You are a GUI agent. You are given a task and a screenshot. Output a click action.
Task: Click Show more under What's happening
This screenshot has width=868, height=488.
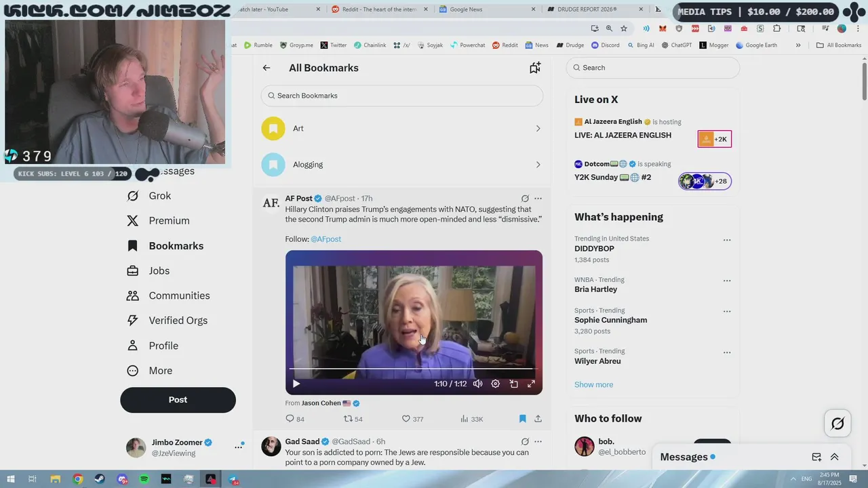(x=593, y=385)
